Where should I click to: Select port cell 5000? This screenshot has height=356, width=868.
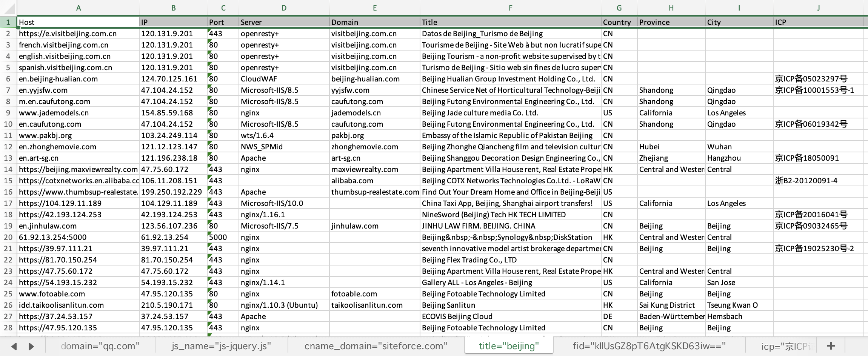[x=223, y=237]
